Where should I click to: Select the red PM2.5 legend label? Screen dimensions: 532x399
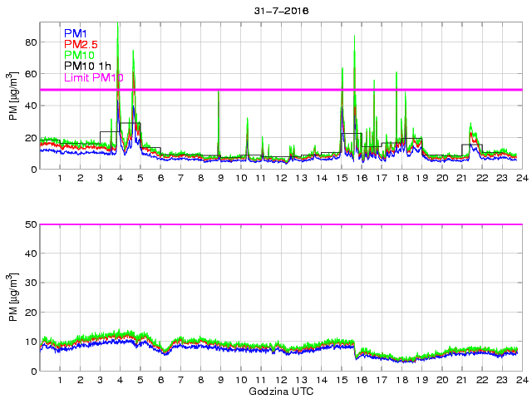[81, 44]
